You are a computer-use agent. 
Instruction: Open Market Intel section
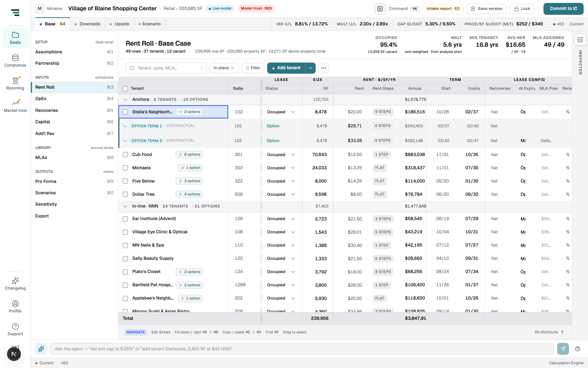[x=15, y=106]
